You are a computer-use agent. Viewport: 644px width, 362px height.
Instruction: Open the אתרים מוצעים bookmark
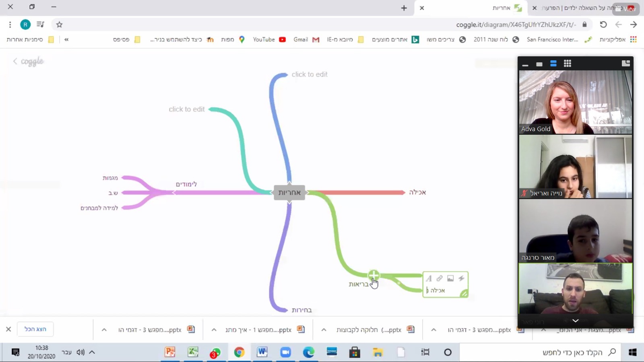395,39
